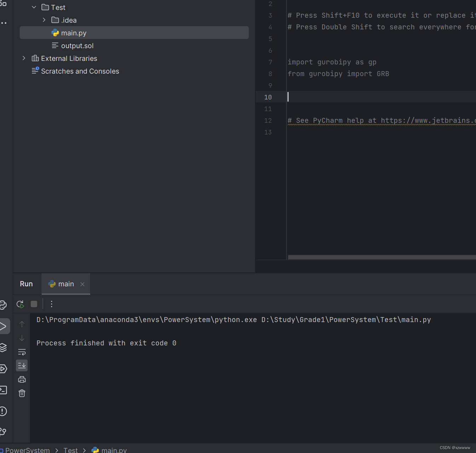This screenshot has height=453, width=476.
Task: Click the Stop process button
Action: point(34,304)
